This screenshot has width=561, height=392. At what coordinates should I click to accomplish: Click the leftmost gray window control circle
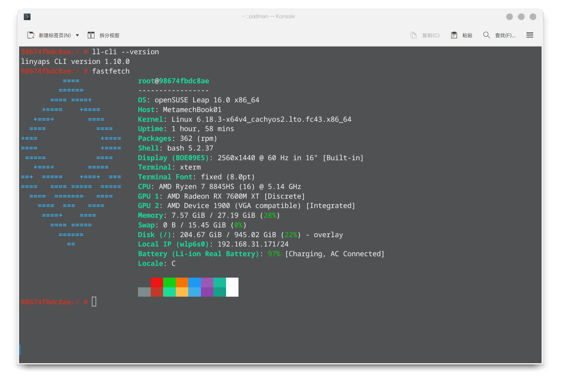pos(509,17)
